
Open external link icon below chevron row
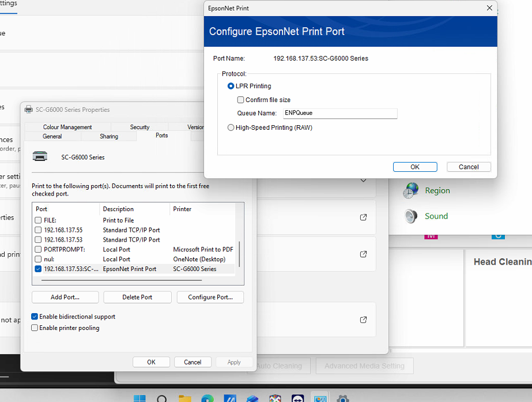pyautogui.click(x=363, y=217)
